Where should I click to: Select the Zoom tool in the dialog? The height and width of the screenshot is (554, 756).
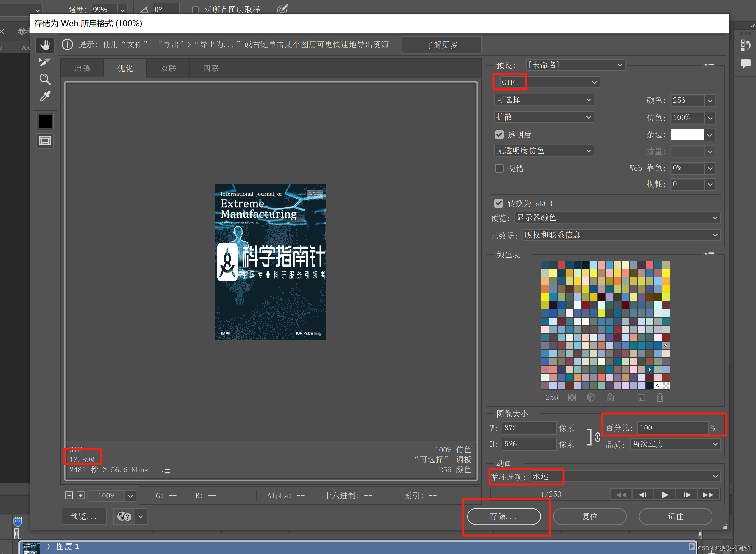pyautogui.click(x=45, y=80)
